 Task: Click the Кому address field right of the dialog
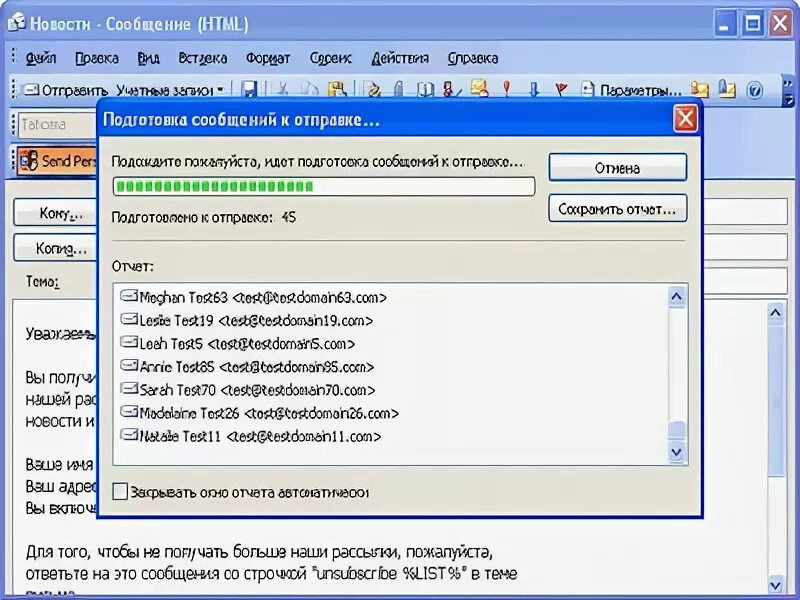coord(746,212)
